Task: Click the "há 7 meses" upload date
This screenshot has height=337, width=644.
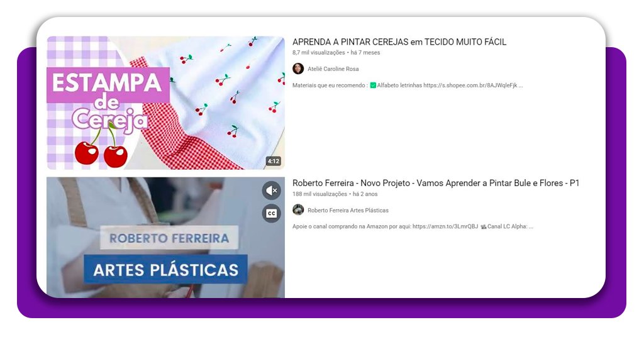Action: pyautogui.click(x=365, y=53)
